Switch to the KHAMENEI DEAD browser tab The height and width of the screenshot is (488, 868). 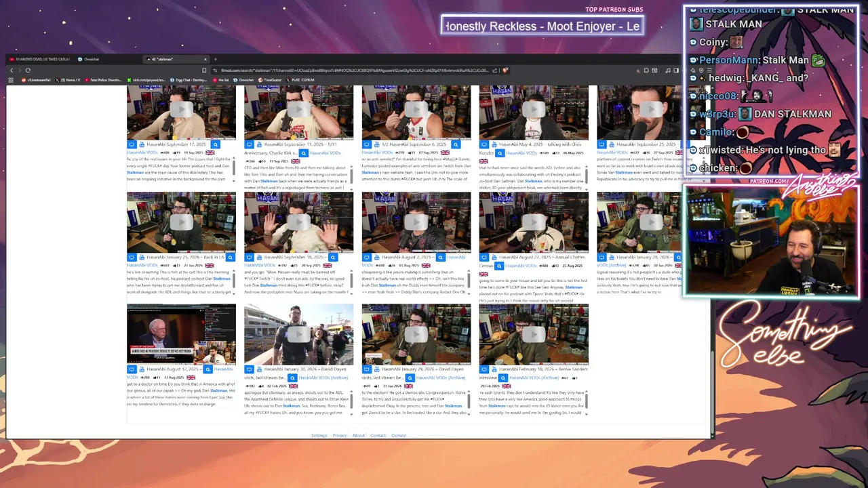39,59
